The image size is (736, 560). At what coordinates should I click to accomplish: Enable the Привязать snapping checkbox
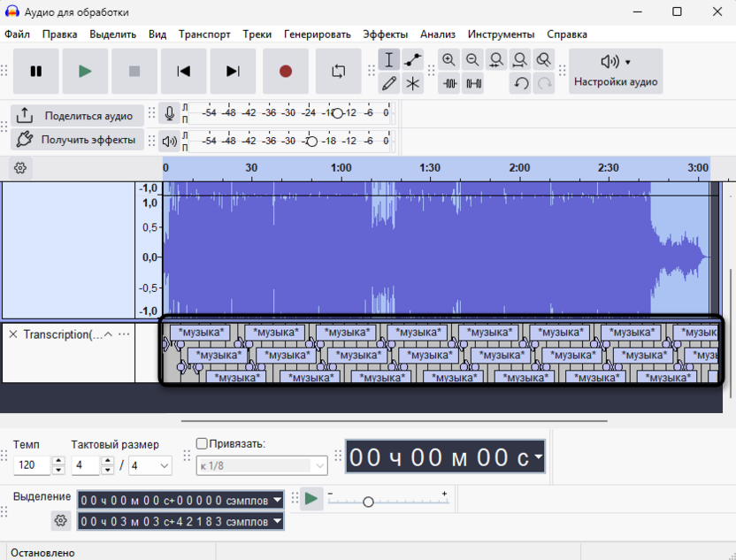[202, 443]
